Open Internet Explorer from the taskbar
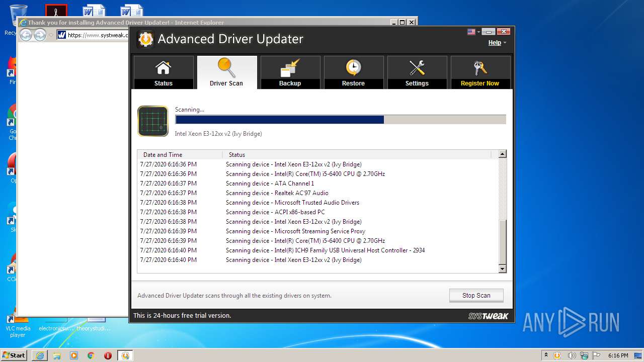The height and width of the screenshot is (362, 644). tap(40, 355)
